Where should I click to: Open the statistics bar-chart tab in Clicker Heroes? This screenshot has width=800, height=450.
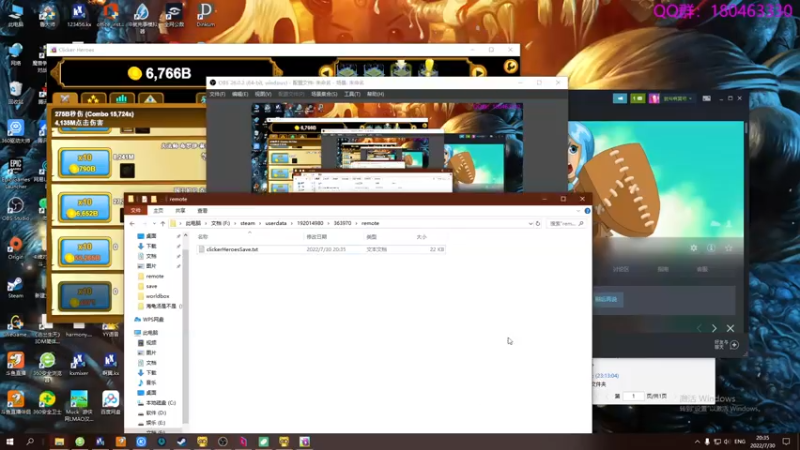(x=121, y=98)
